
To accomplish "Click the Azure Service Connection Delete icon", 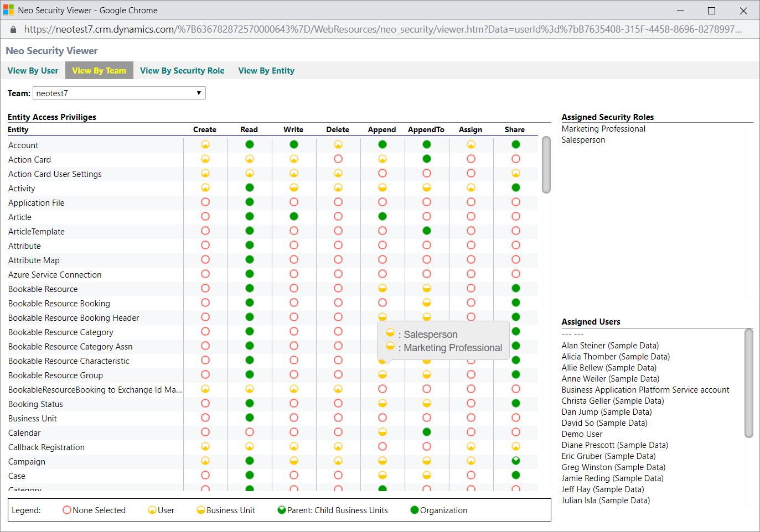I will coord(338,274).
